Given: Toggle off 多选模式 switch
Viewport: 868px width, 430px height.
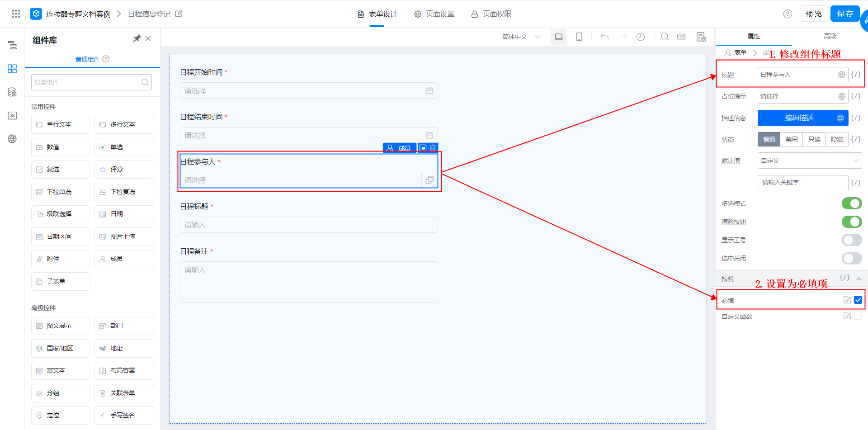Looking at the screenshot, I should 852,203.
